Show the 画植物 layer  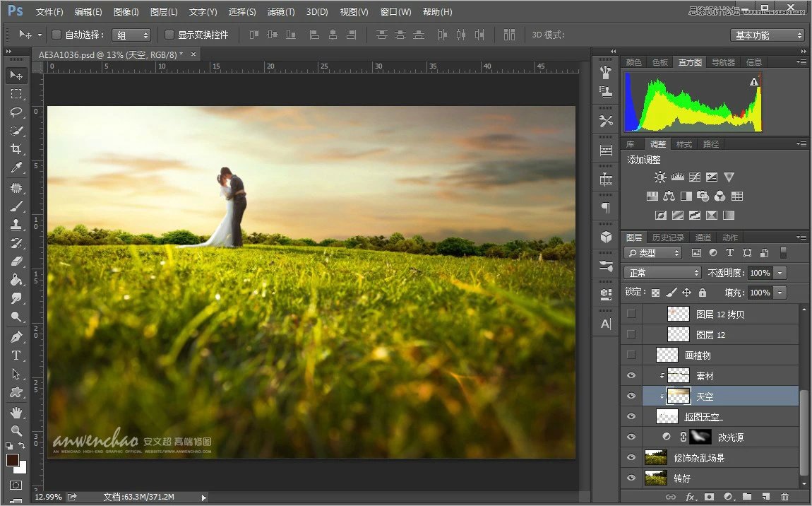[x=631, y=355]
